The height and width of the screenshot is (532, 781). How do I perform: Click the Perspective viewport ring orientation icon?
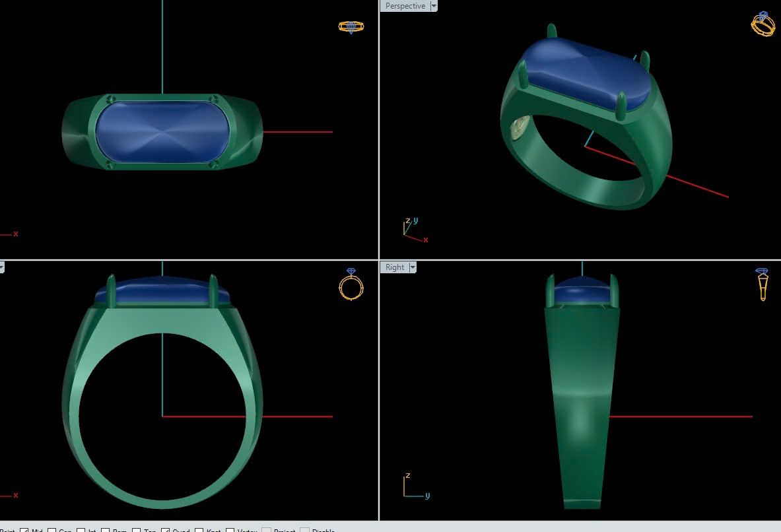tap(763, 24)
